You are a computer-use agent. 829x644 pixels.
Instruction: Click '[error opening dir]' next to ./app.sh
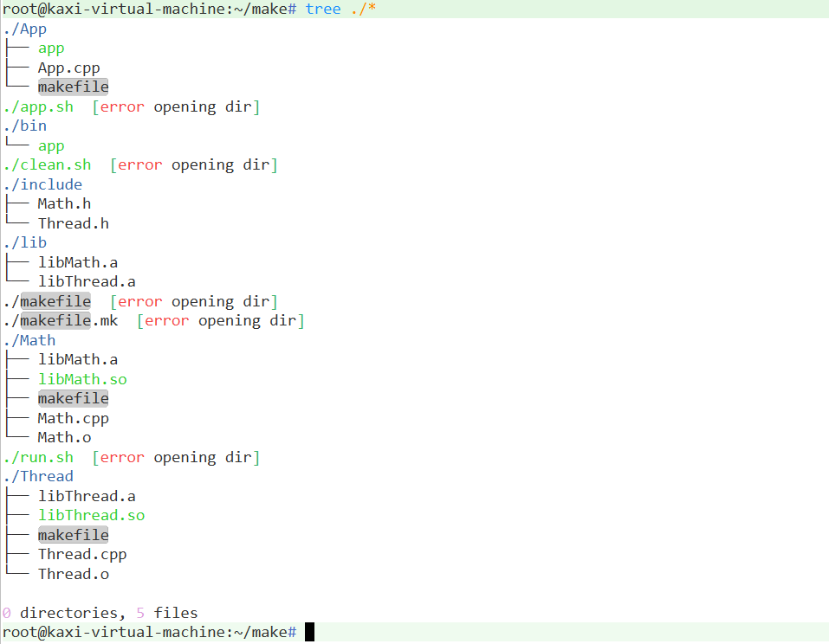pos(176,106)
